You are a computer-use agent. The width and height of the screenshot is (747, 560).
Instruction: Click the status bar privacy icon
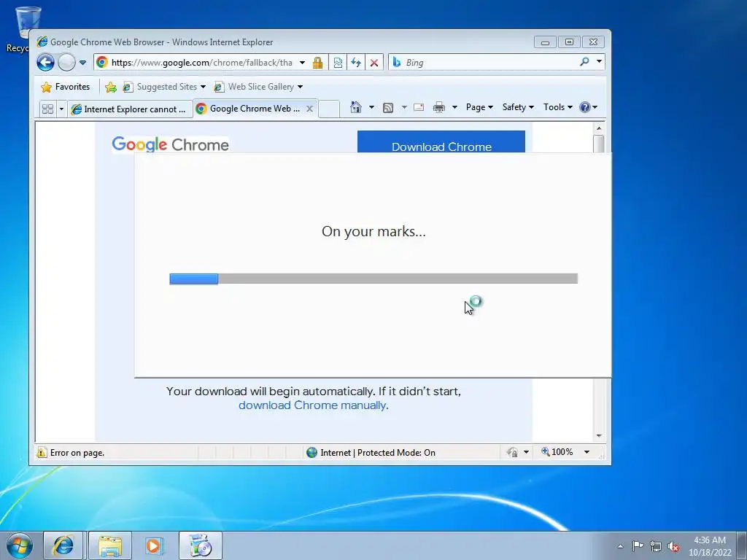click(513, 452)
